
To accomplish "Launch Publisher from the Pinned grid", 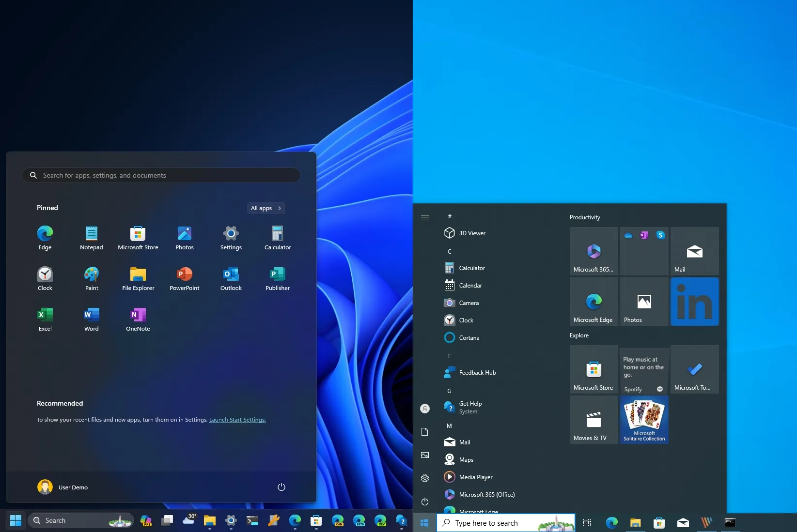I will click(x=278, y=278).
